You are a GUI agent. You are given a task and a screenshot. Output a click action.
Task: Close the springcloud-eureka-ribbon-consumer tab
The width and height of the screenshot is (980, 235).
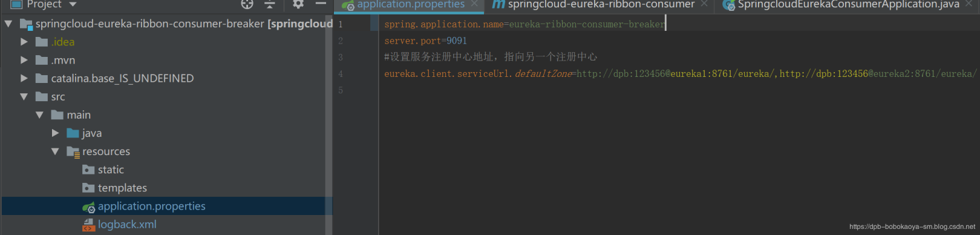[704, 4]
